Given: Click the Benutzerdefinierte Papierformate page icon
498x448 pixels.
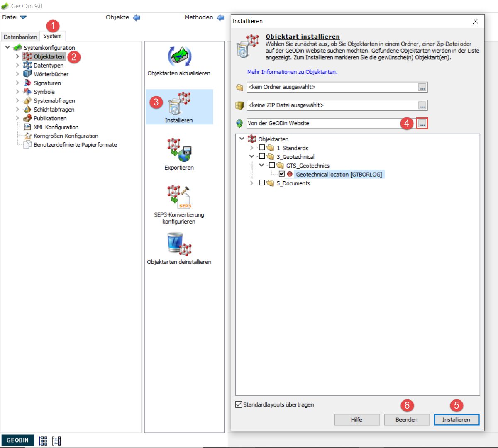Looking at the screenshot, I should click(x=27, y=145).
